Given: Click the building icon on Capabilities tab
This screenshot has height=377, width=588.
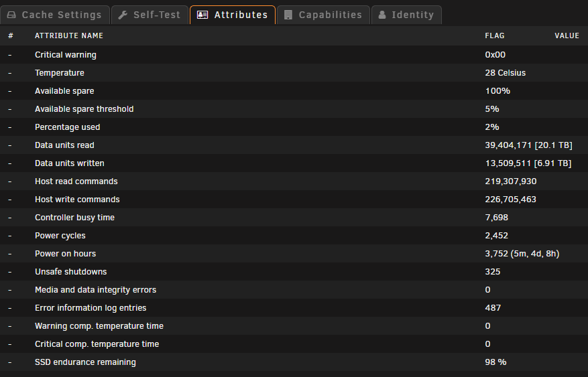Looking at the screenshot, I should [288, 15].
